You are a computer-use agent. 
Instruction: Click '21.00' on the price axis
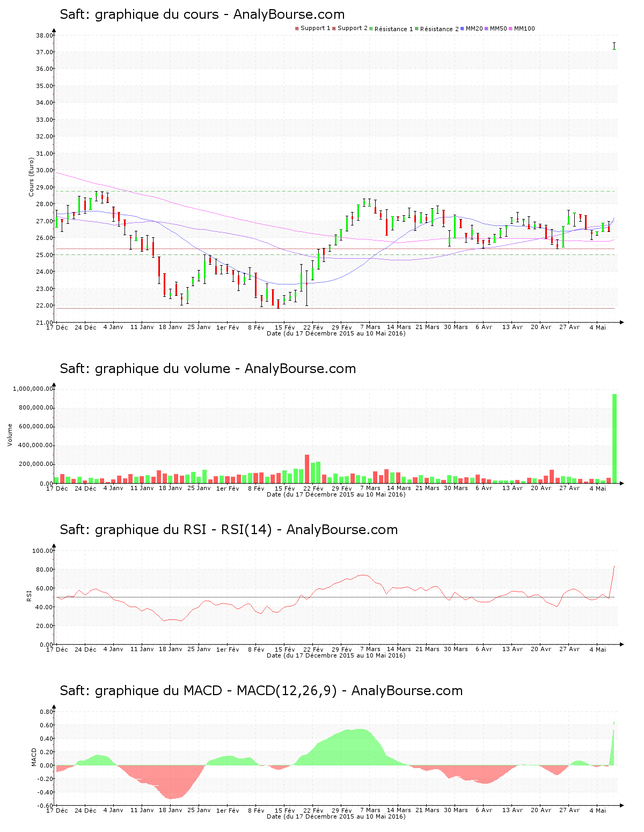coord(44,323)
